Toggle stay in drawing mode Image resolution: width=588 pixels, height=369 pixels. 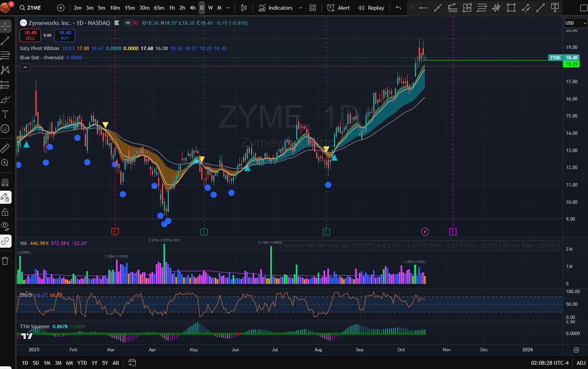(x=5, y=197)
